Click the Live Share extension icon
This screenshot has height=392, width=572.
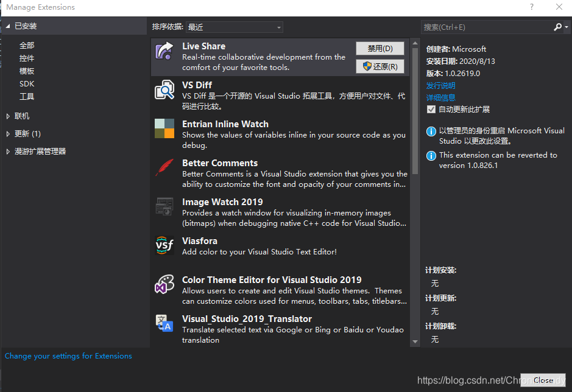[x=164, y=51]
